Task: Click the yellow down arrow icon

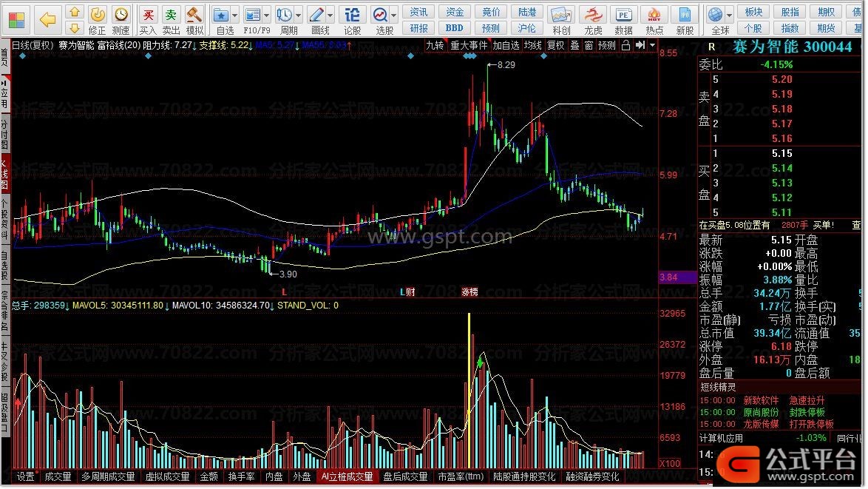Action: click(75, 27)
